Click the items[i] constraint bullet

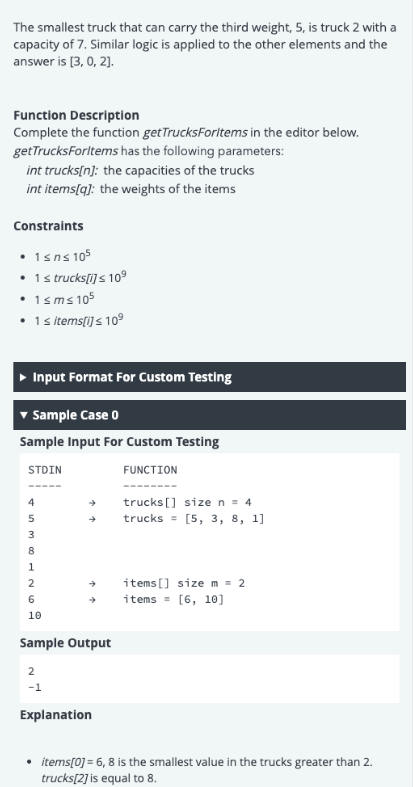(79, 320)
